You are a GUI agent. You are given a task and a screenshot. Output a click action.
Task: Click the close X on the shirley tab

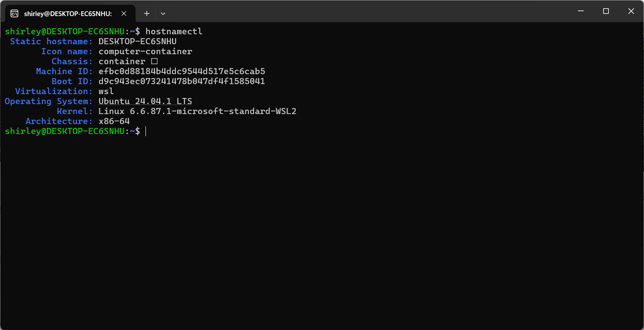point(123,13)
